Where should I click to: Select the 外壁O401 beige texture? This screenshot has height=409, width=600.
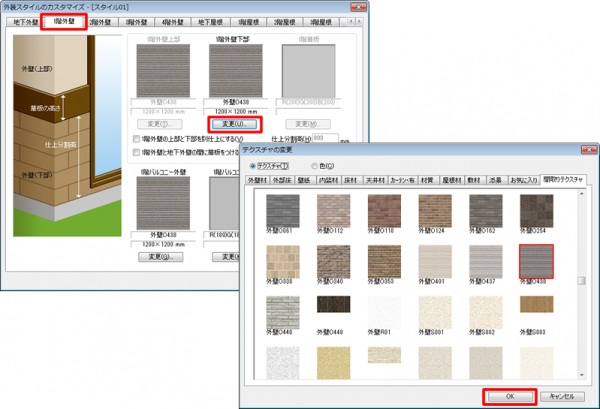pos(435,263)
